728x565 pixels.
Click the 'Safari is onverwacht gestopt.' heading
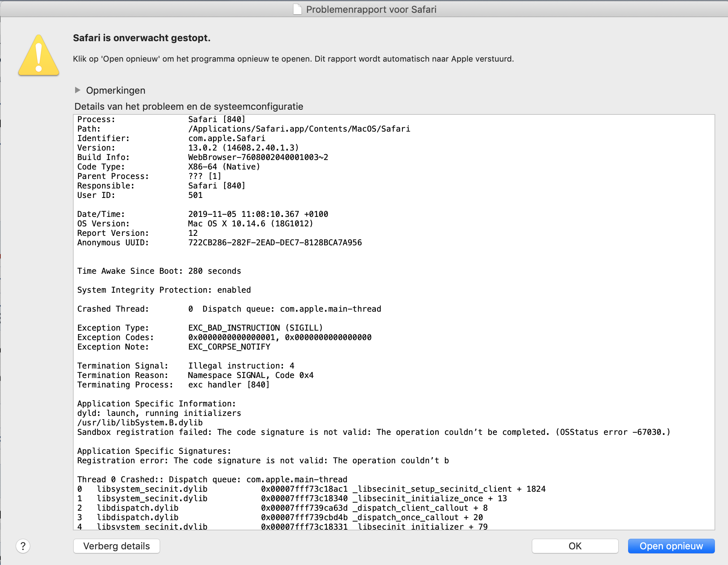point(141,38)
